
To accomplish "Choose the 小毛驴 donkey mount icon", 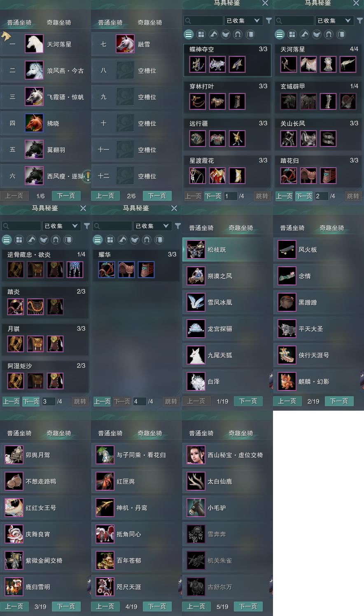I will pyautogui.click(x=196, y=508).
